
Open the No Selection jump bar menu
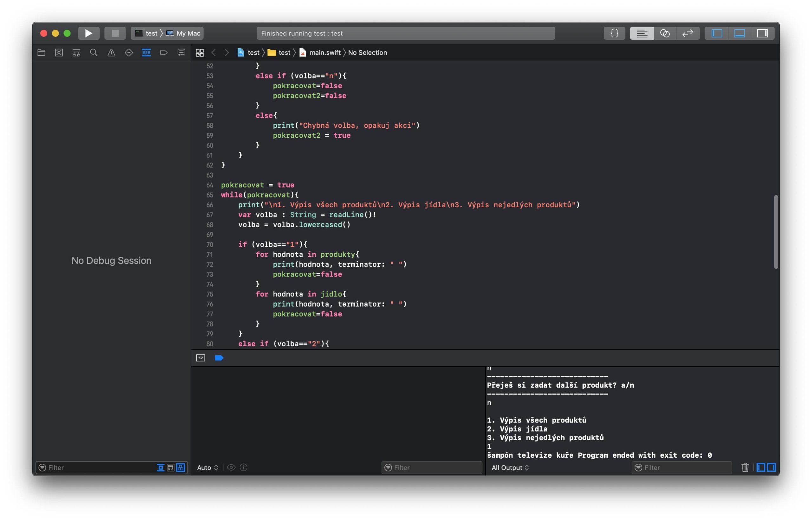pos(368,52)
